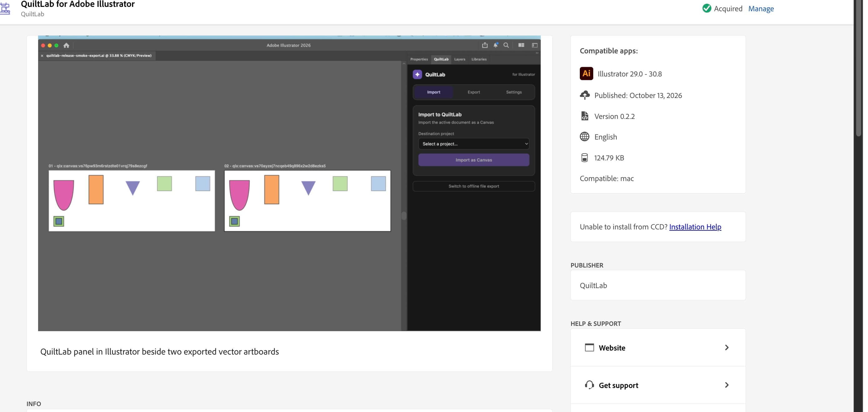This screenshot has height=412, width=868.
Task: Click the Compatible: mac text
Action: pyautogui.click(x=607, y=179)
